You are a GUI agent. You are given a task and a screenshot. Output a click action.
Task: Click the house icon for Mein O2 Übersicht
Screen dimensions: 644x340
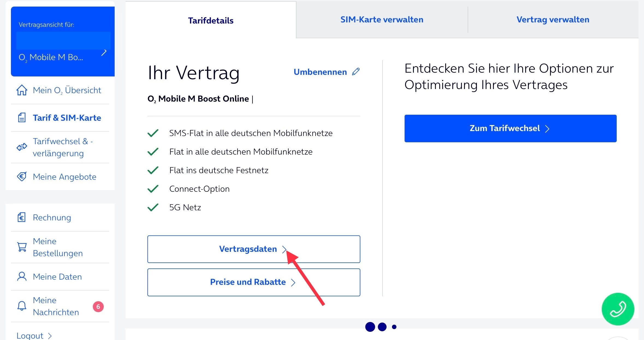click(22, 90)
